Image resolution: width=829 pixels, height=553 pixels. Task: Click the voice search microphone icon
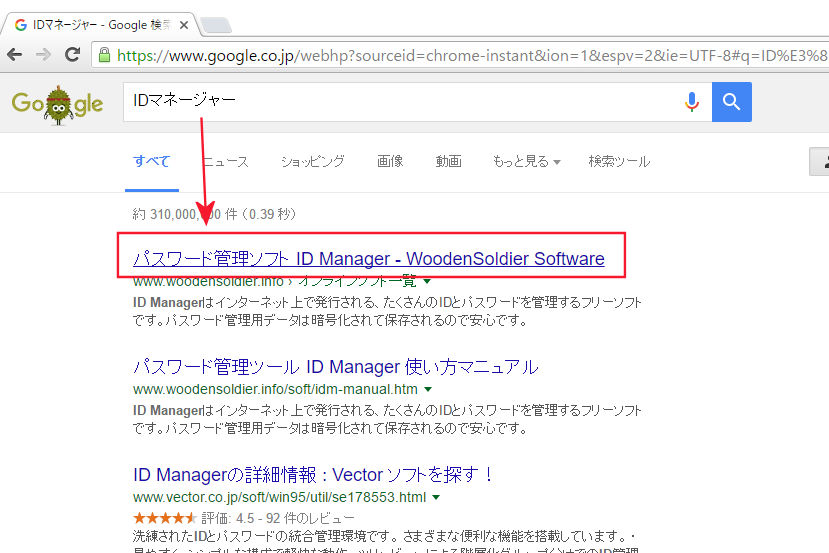click(692, 102)
